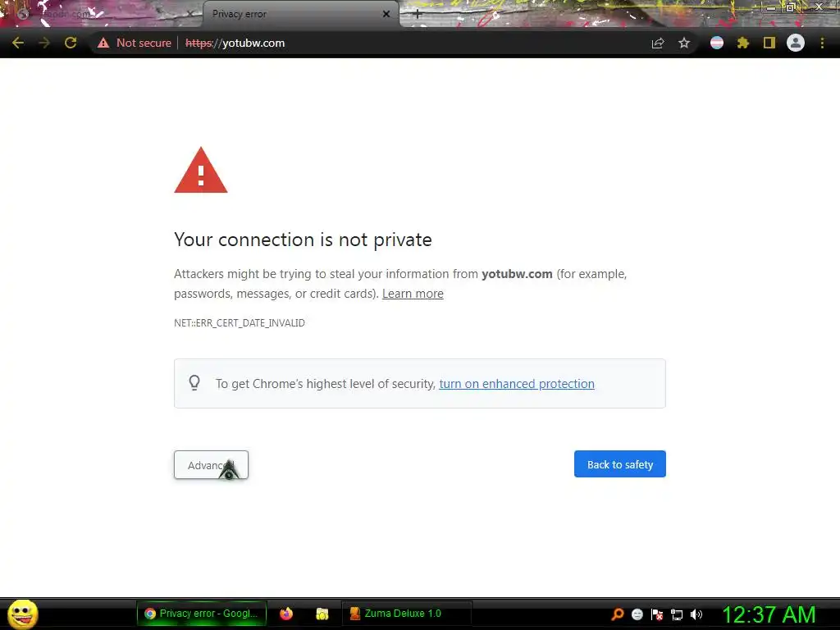Switch to Zuma Deluxe 1.0 taskbar item
The height and width of the screenshot is (630, 840).
pos(407,614)
